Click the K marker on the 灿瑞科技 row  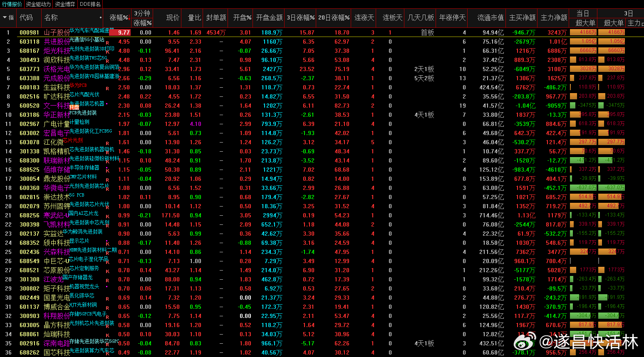[x=108, y=335]
